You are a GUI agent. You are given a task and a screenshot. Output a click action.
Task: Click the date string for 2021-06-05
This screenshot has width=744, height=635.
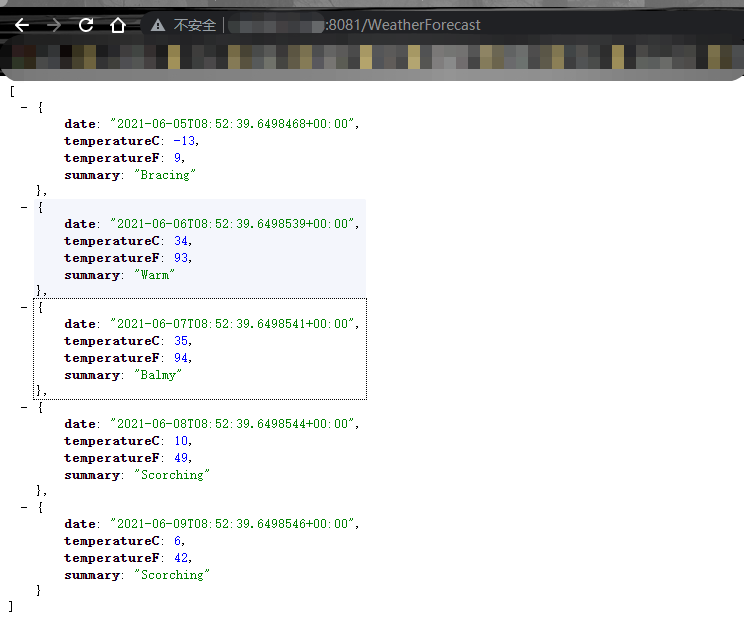pos(232,124)
